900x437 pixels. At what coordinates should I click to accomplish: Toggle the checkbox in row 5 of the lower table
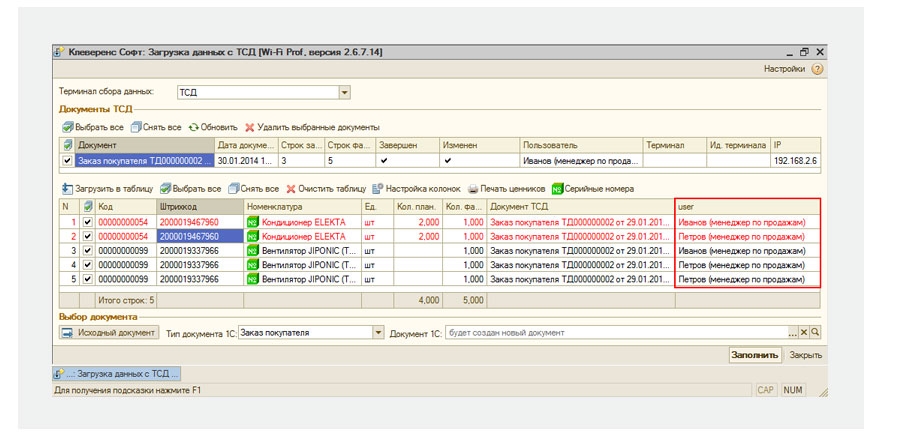(x=87, y=279)
